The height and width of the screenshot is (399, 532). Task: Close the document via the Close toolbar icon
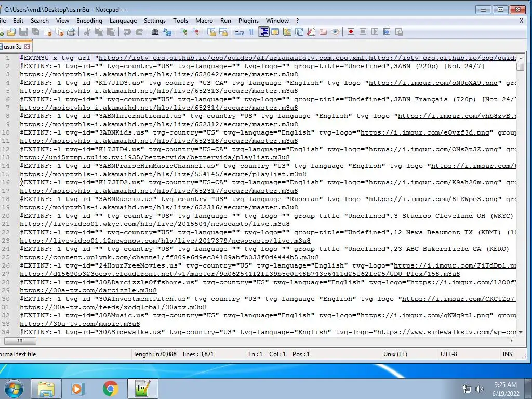point(47,32)
